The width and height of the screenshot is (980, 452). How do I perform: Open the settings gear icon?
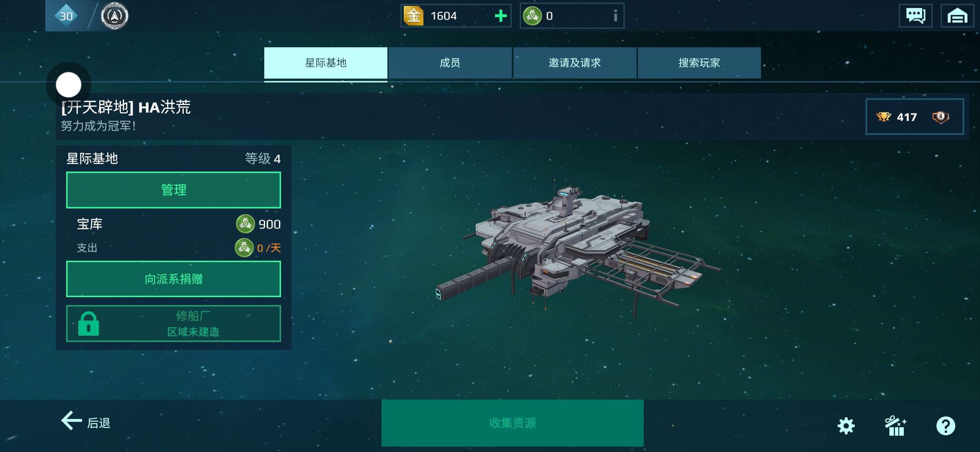[x=846, y=426]
